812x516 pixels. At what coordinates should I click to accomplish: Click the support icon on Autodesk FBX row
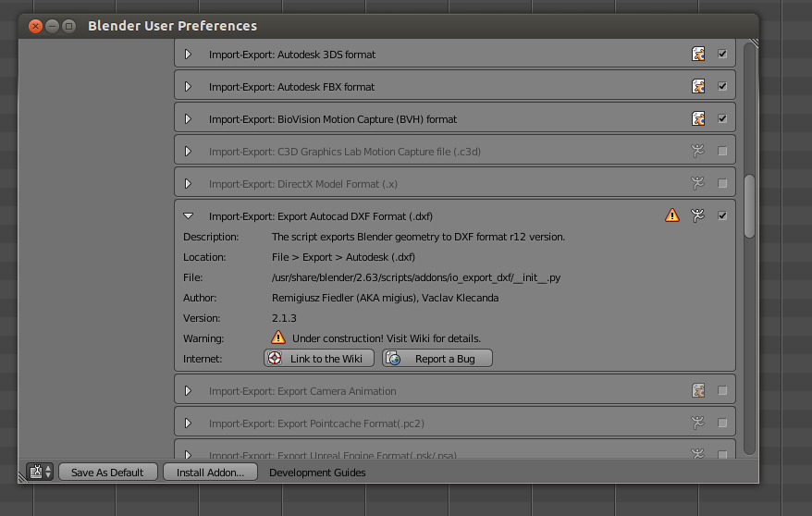click(x=698, y=87)
